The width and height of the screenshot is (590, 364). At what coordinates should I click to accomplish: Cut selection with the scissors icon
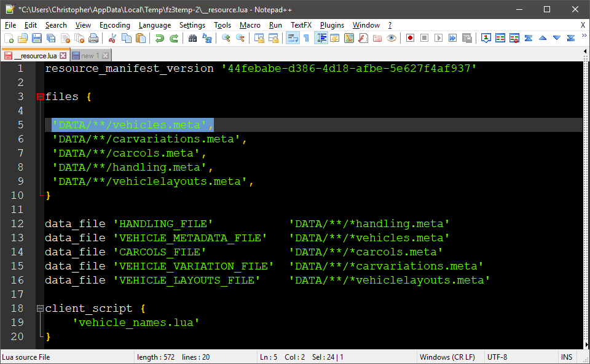click(x=112, y=38)
